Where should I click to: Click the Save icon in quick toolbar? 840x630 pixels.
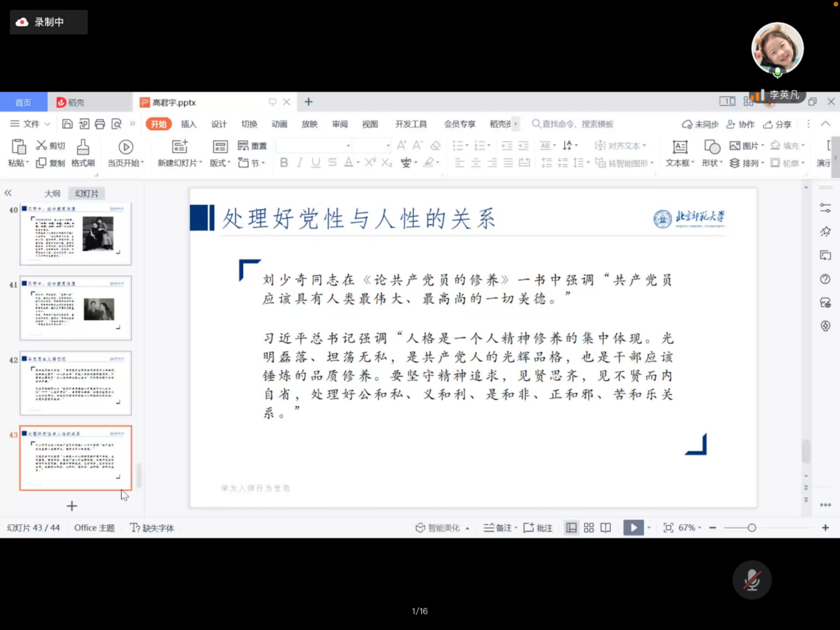(x=67, y=124)
